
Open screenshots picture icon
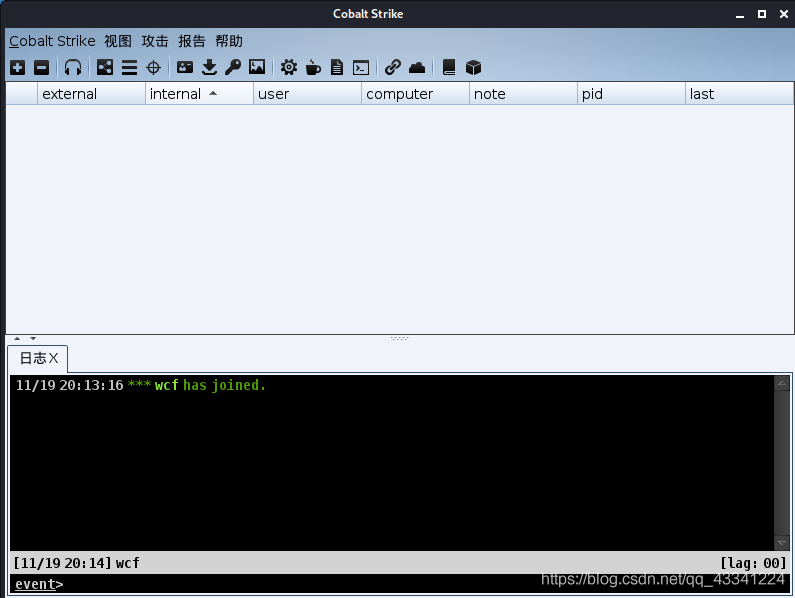click(x=257, y=67)
